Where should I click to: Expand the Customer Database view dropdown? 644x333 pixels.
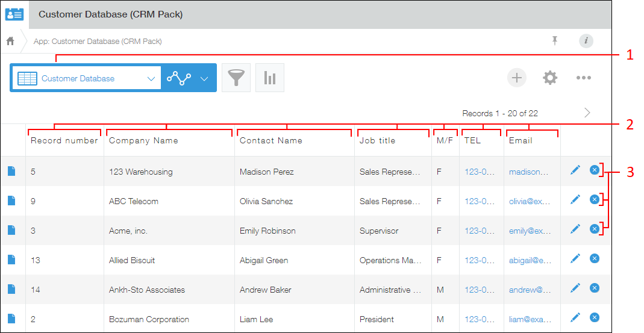[x=151, y=78]
